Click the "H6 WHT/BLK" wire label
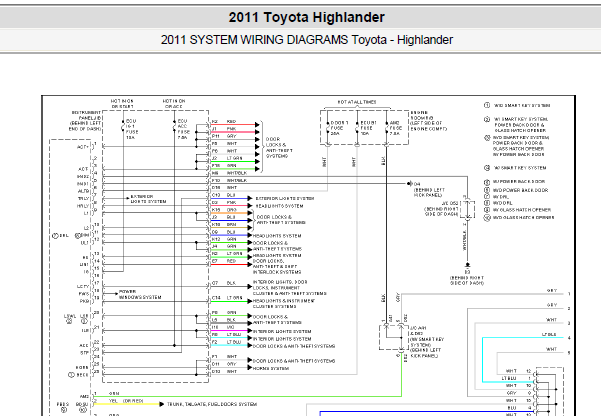 (x=229, y=173)
